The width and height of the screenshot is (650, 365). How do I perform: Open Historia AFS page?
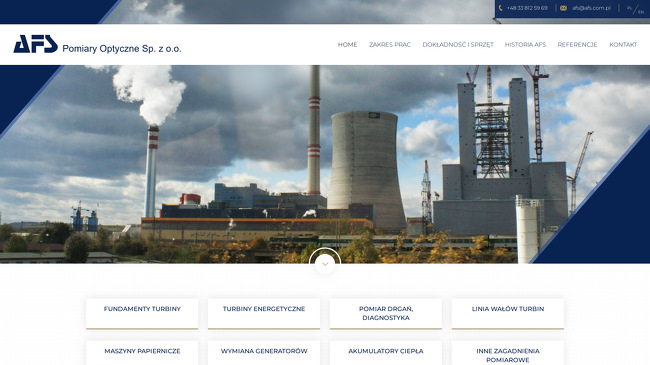point(525,44)
